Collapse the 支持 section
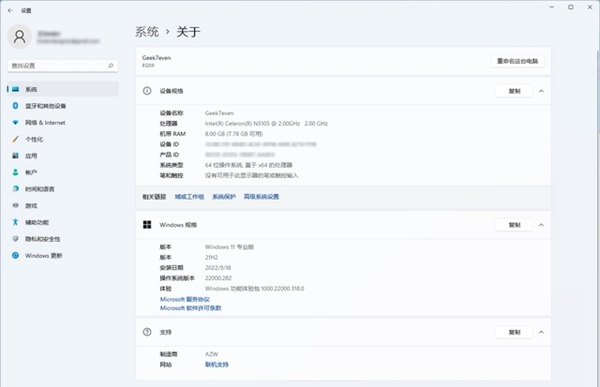600x387 pixels. point(541,332)
